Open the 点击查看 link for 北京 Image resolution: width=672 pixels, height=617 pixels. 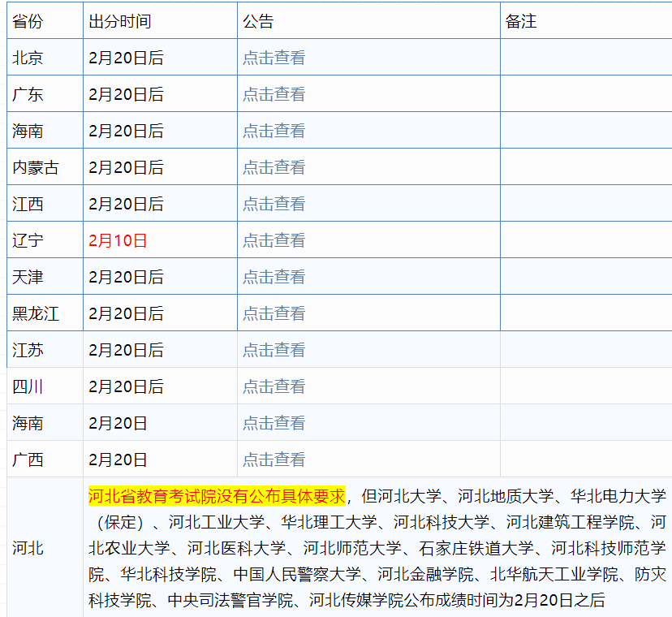point(274,58)
